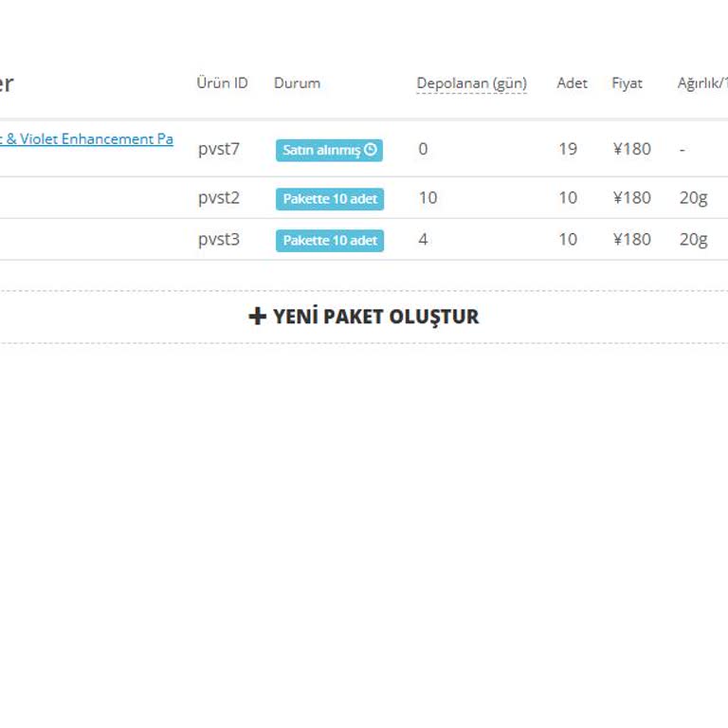The width and height of the screenshot is (728, 728).
Task: Click quantity 19 in the pvst7 row
Action: (568, 149)
